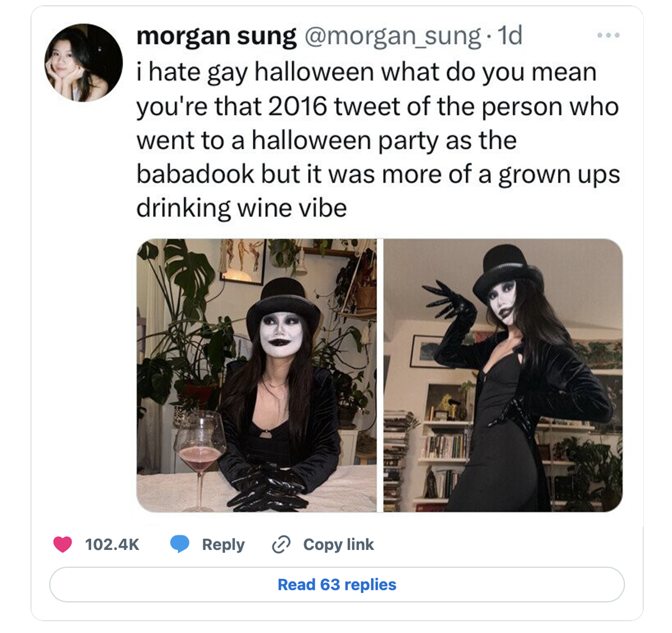Click the Copy link label
This screenshot has width=672, height=633.
(x=338, y=544)
